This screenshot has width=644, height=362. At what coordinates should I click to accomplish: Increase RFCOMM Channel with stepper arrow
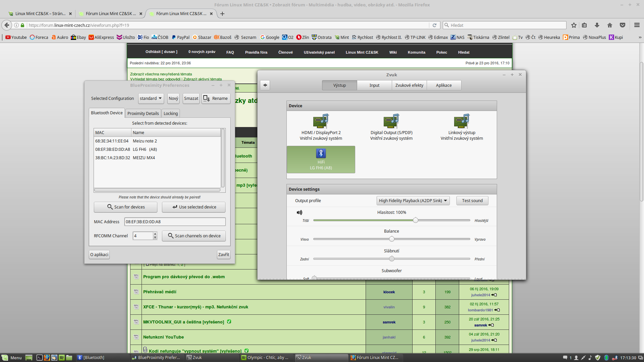coord(155,234)
